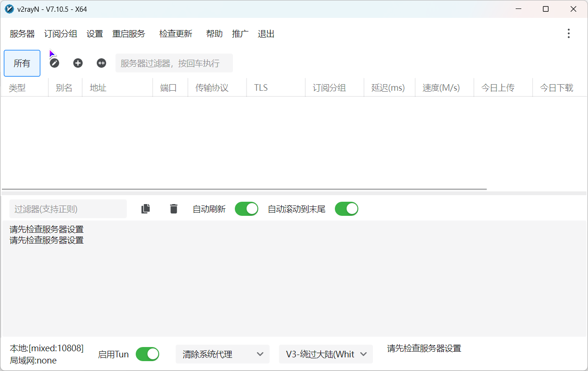Click the horizontal scrollbar above the log panel
The width and height of the screenshot is (588, 371).
point(244,189)
